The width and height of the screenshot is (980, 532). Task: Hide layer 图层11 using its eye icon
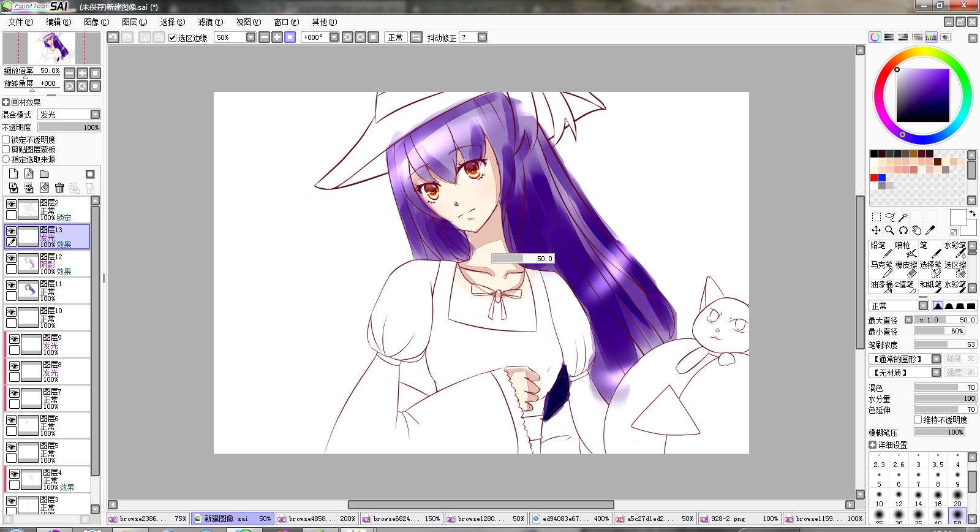click(12, 285)
